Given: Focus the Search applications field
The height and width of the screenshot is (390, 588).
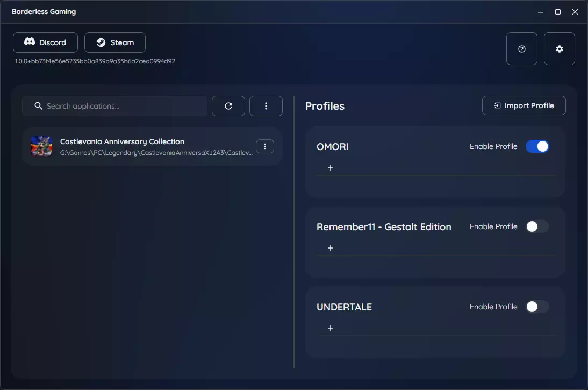Looking at the screenshot, I should pyautogui.click(x=114, y=106).
